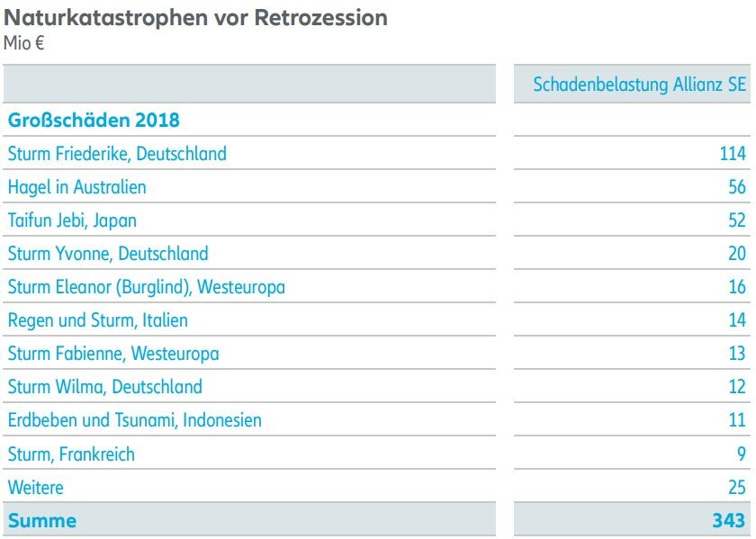Select the Weitere row label

click(35, 488)
